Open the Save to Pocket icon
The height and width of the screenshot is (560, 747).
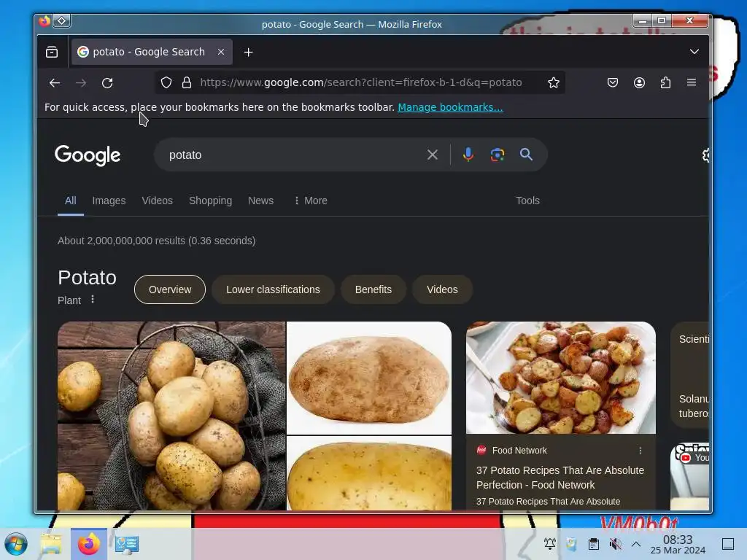coord(613,83)
